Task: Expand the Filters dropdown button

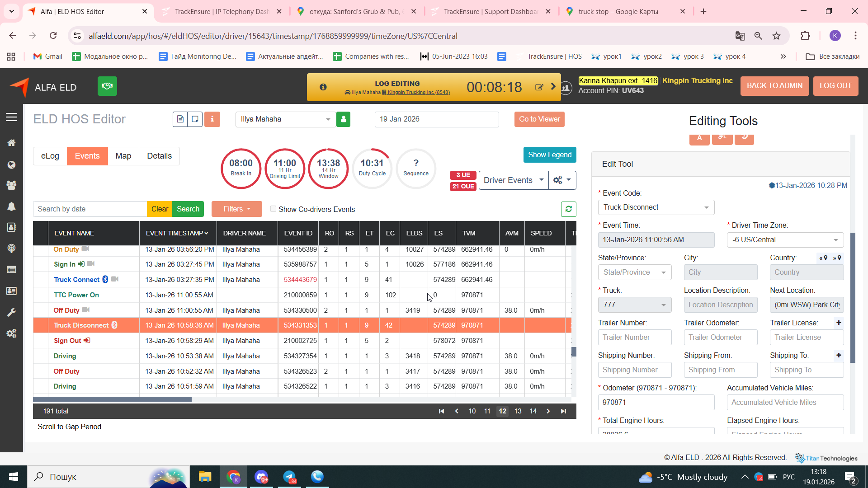Action: 236,209
